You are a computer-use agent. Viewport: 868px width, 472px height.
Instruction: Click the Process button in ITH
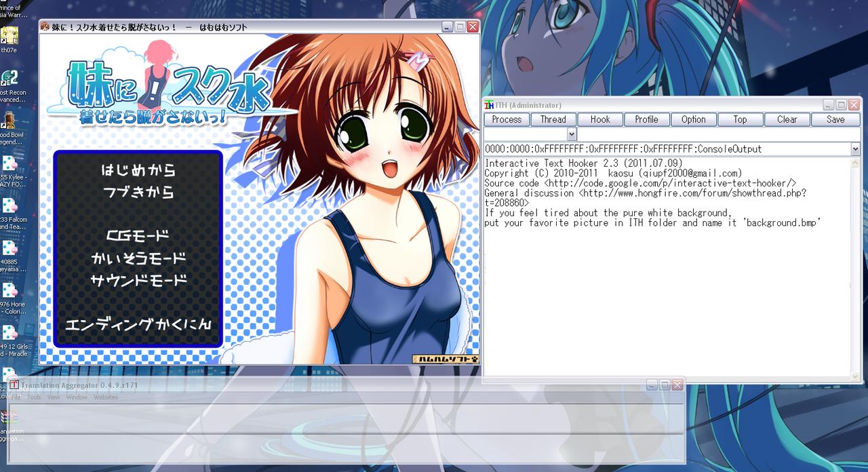pyautogui.click(x=507, y=119)
